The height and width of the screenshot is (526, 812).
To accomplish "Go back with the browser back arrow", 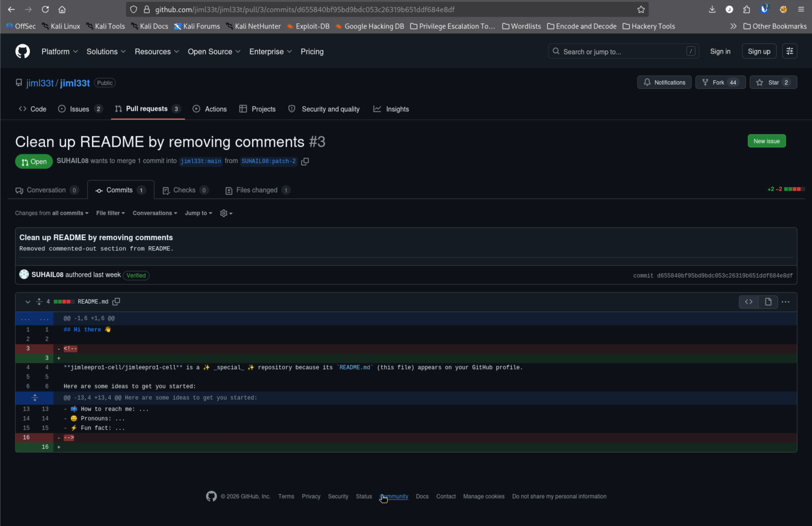I will 11,9.
